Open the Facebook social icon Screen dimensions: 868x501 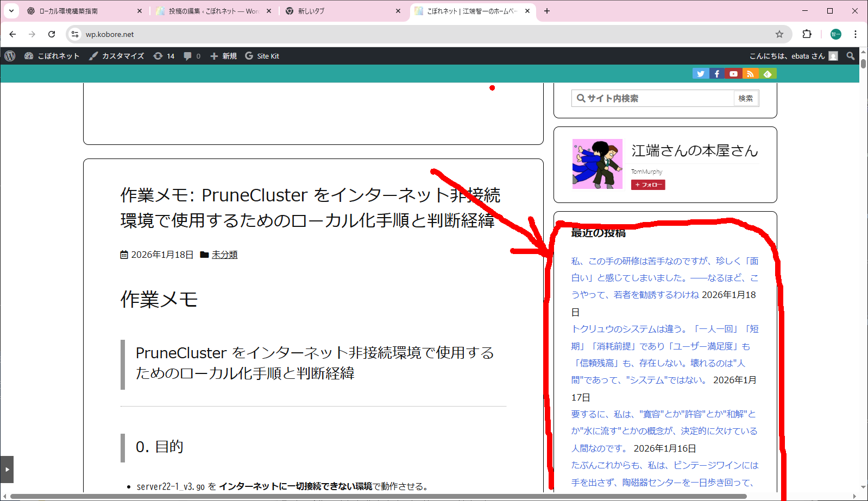(x=717, y=74)
